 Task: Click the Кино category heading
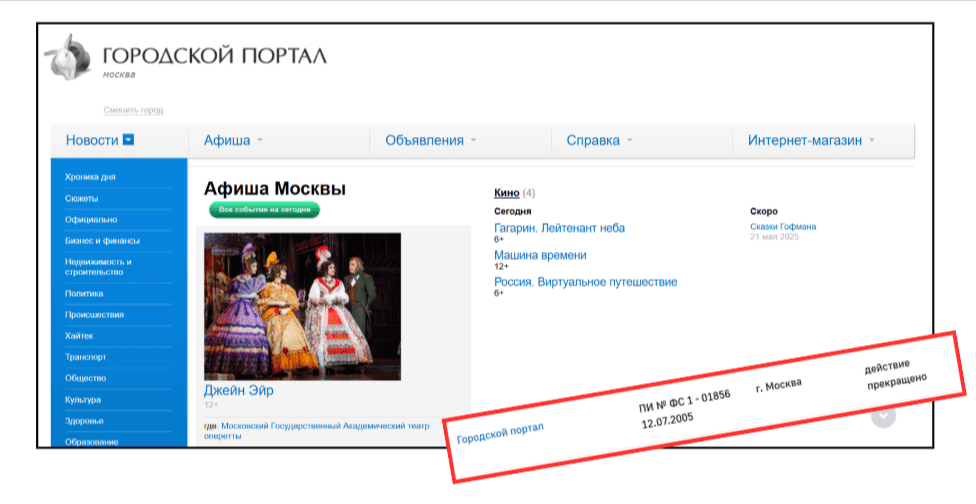point(506,192)
